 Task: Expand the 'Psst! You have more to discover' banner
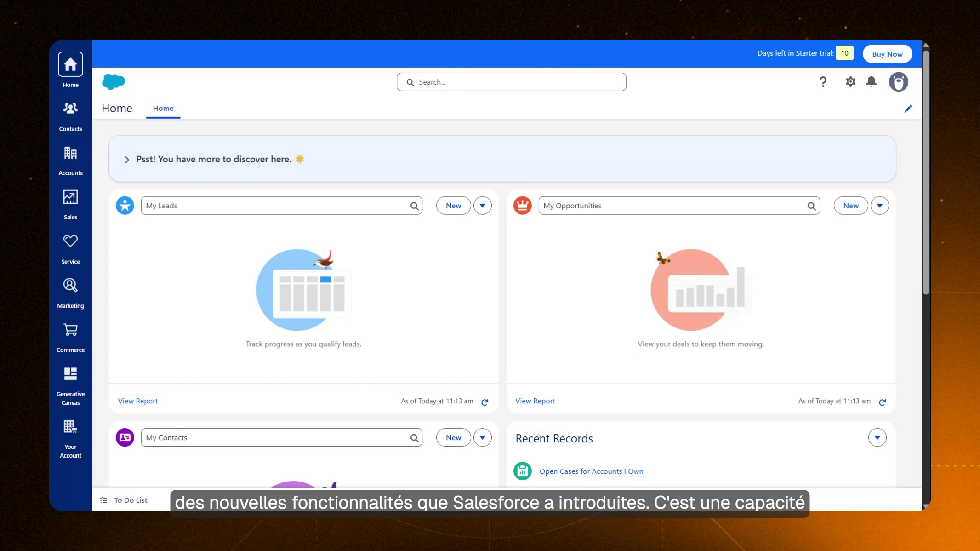coord(127,159)
